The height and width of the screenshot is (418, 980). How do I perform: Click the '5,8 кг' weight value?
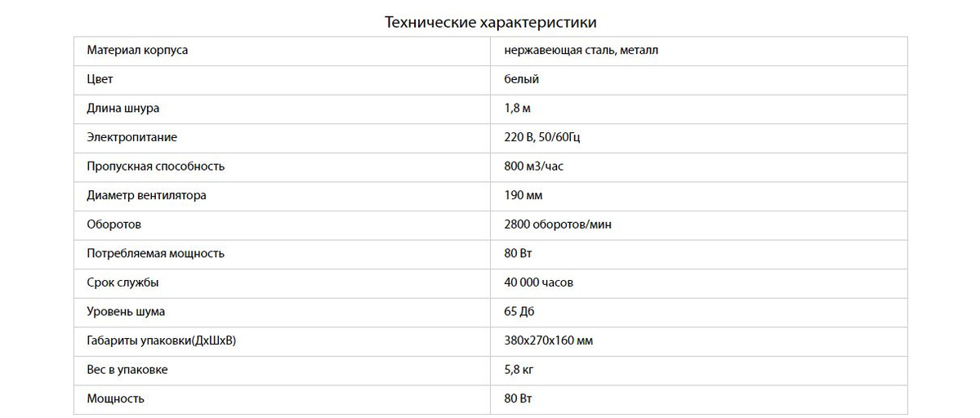(x=519, y=370)
